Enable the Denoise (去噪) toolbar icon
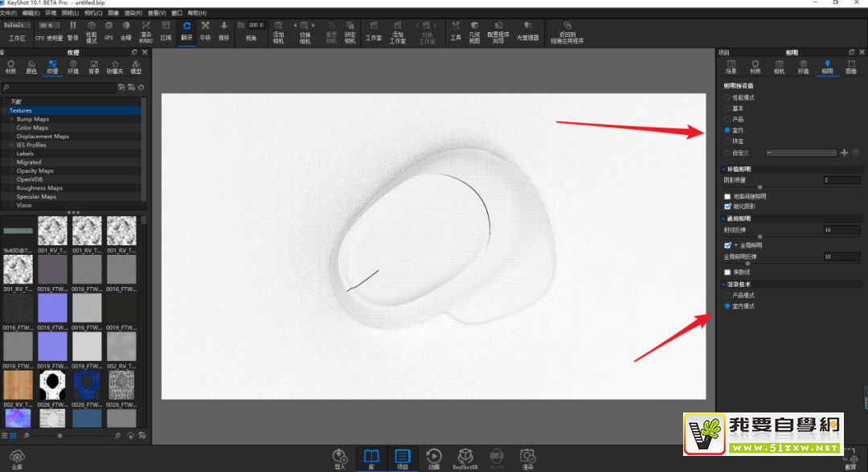Image resolution: width=868 pixels, height=472 pixels. [126, 30]
